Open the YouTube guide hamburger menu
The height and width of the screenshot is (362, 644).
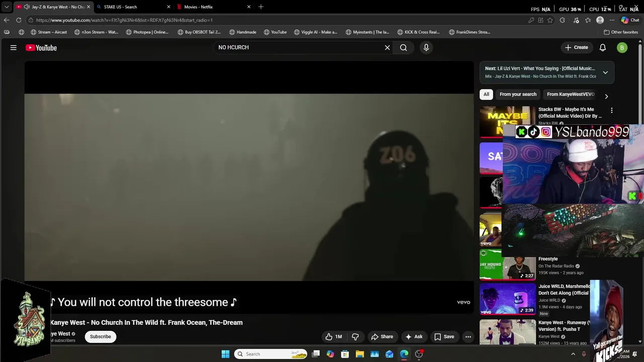tap(14, 48)
